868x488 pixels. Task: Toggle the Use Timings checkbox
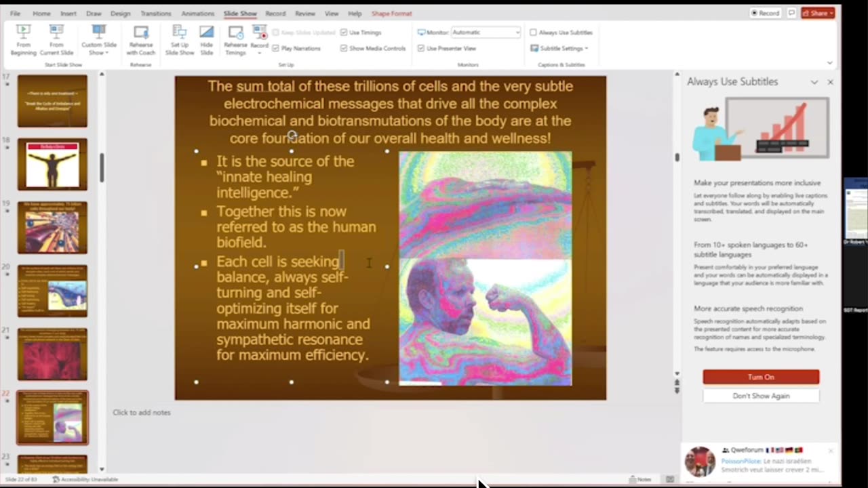tap(344, 32)
